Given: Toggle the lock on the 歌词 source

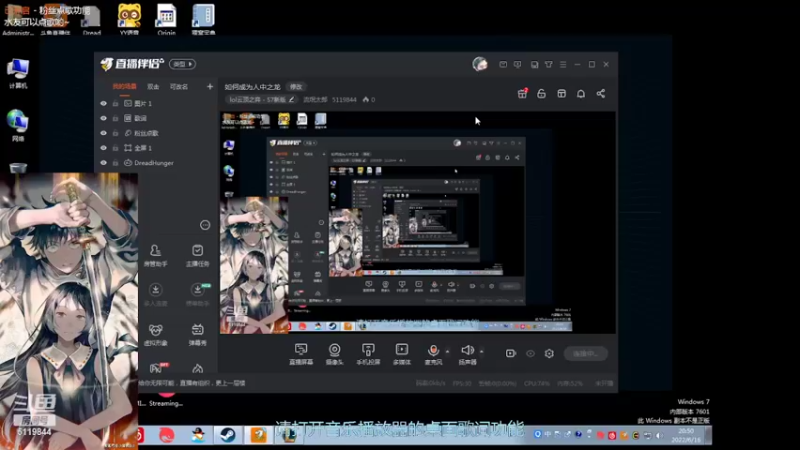Looking at the screenshot, I should pyautogui.click(x=116, y=118).
